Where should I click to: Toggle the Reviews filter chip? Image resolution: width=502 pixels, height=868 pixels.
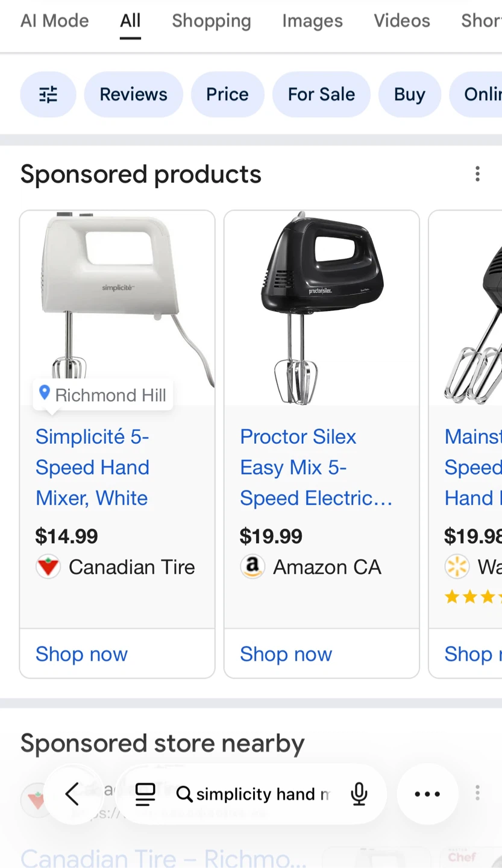[133, 95]
